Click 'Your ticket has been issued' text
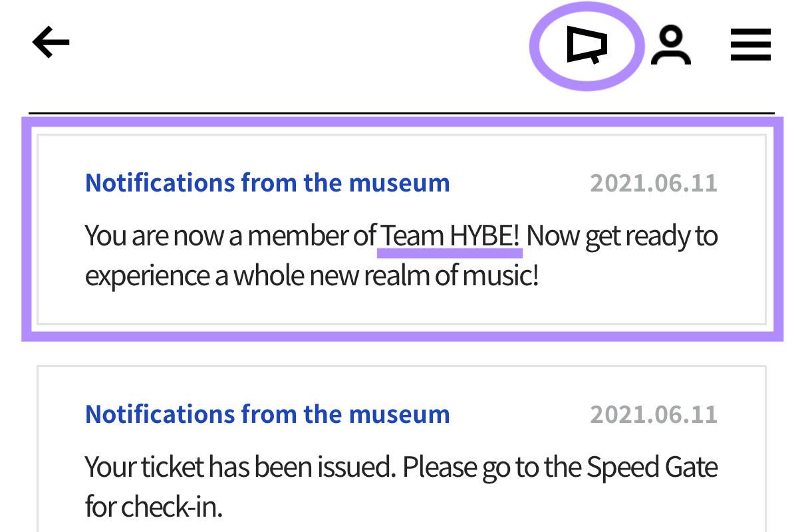Image resolution: width=798 pixels, height=532 pixels. (241, 467)
